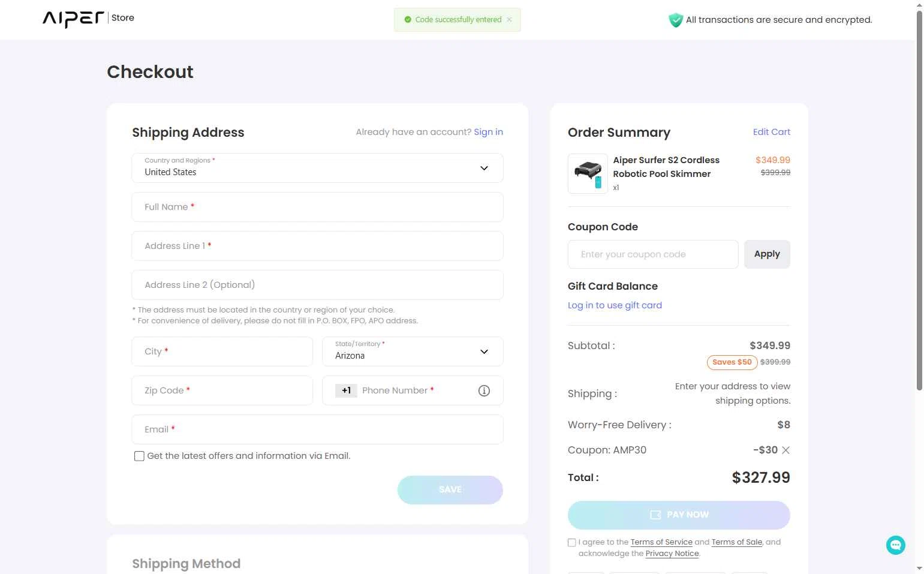Click the '-$30' coupon discount amount
Viewport: 924px width, 574px height.
point(765,450)
